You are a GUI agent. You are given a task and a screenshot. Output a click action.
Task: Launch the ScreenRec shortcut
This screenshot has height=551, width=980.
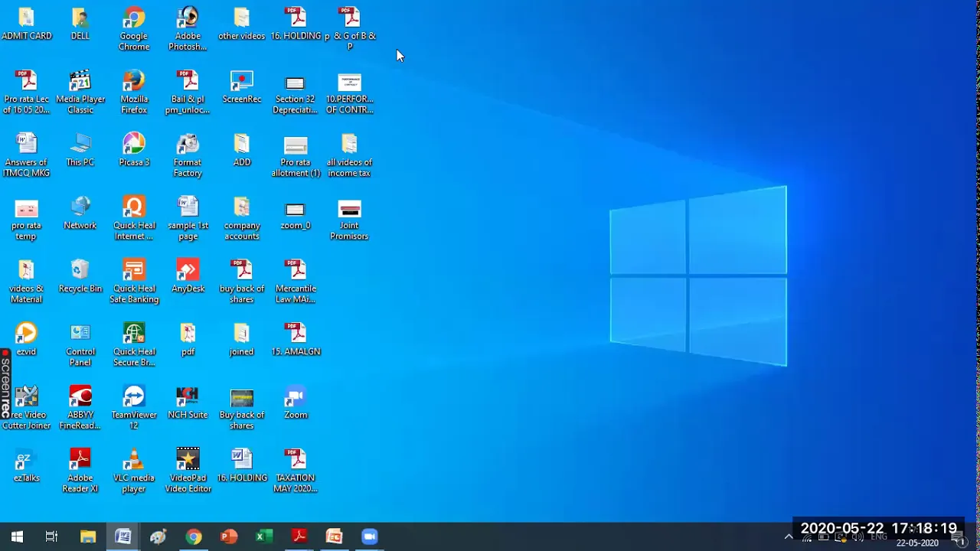[242, 87]
